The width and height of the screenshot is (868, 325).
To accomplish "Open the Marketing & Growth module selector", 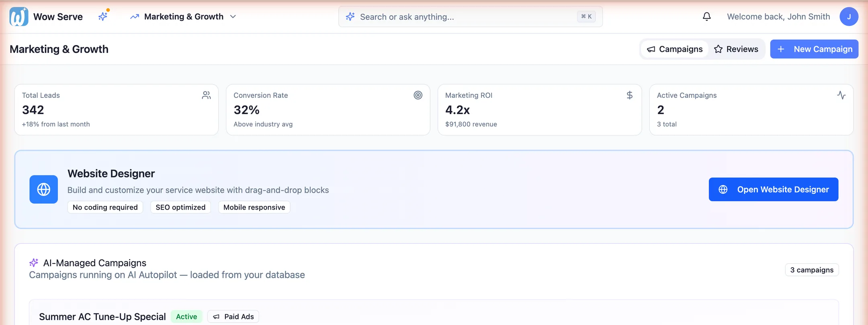I will click(x=183, y=16).
